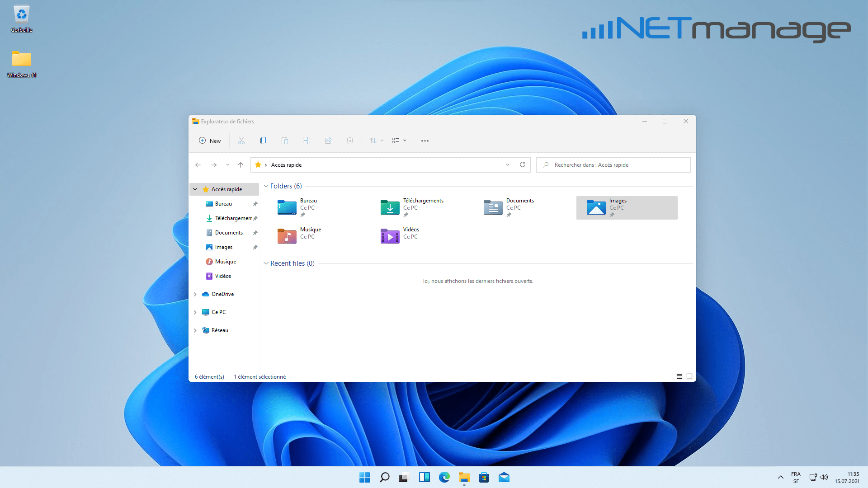Click the New button in toolbar

click(x=210, y=141)
